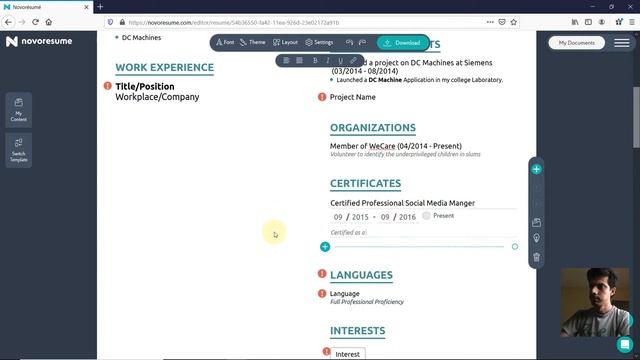The width and height of the screenshot is (640, 360).
Task: Click the content icon in the side tool panel
Action: (536, 222)
